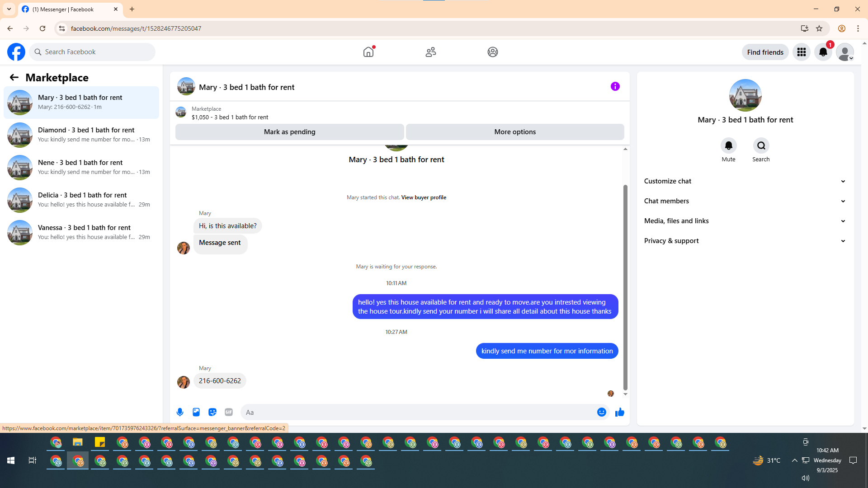
Task: Focus the Aa message input field
Action: 418,412
